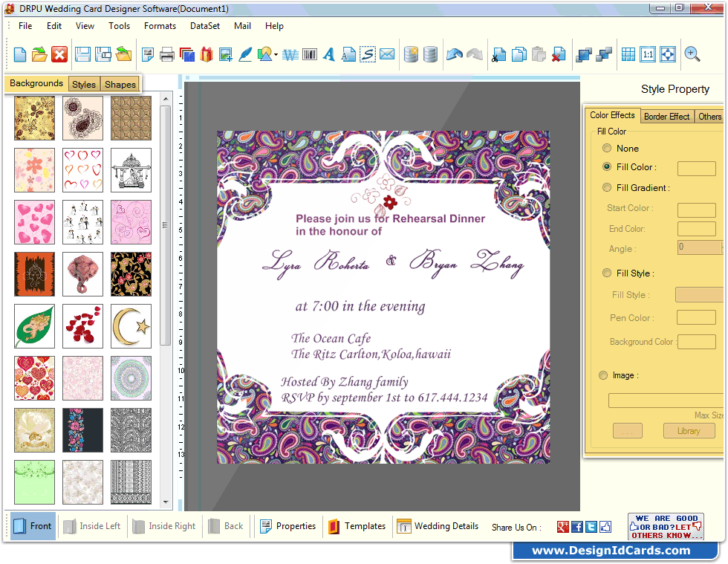728x564 pixels.
Task: Click the envelope mail icon
Action: (x=387, y=55)
